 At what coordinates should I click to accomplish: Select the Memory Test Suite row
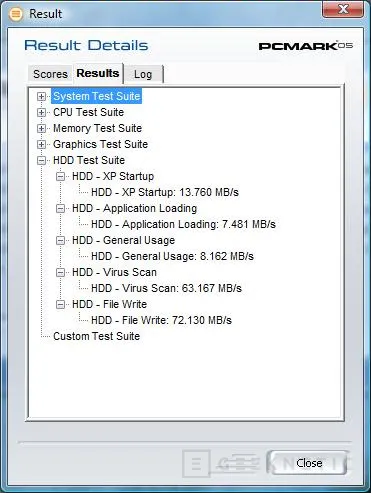(98, 128)
